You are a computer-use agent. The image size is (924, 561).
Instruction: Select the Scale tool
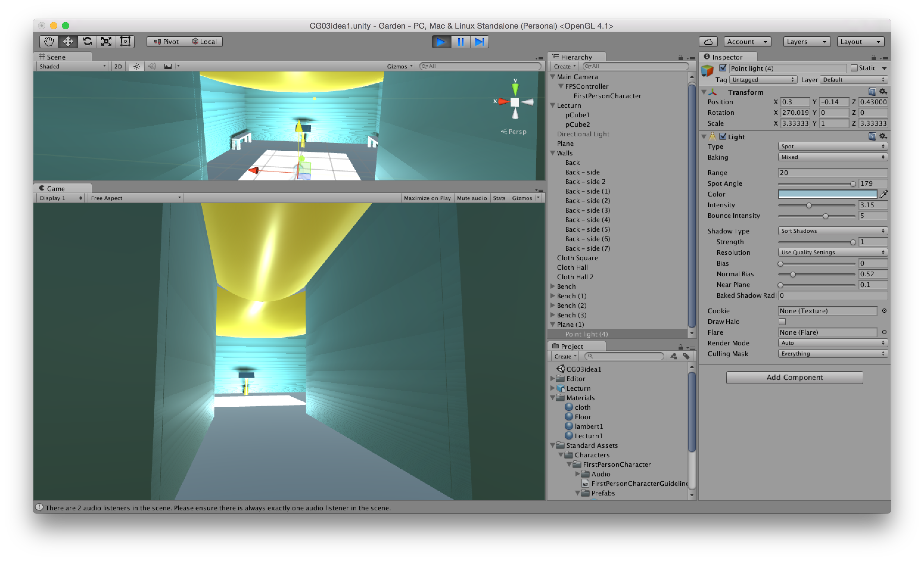coord(107,42)
